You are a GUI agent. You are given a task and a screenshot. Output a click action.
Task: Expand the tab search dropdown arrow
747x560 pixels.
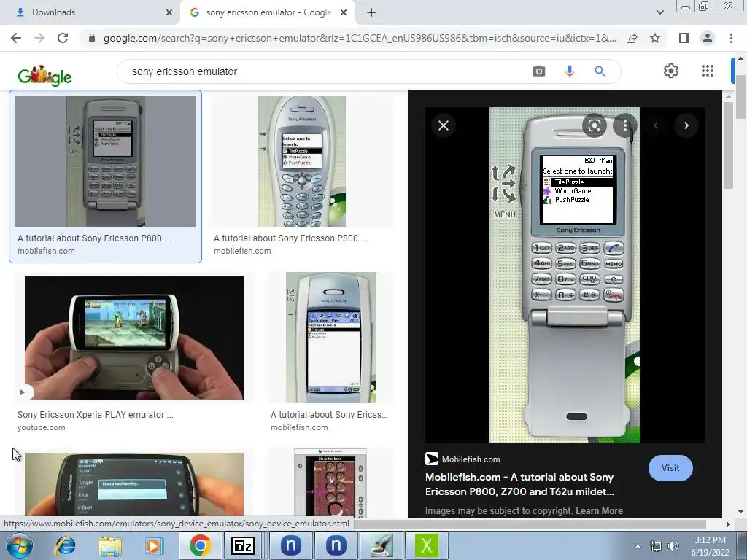pyautogui.click(x=659, y=12)
